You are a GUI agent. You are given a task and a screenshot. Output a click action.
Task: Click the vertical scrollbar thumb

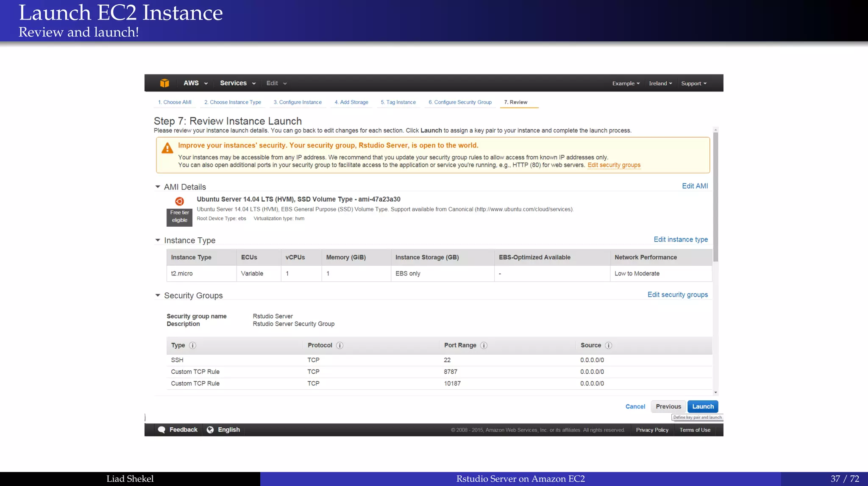click(x=715, y=197)
